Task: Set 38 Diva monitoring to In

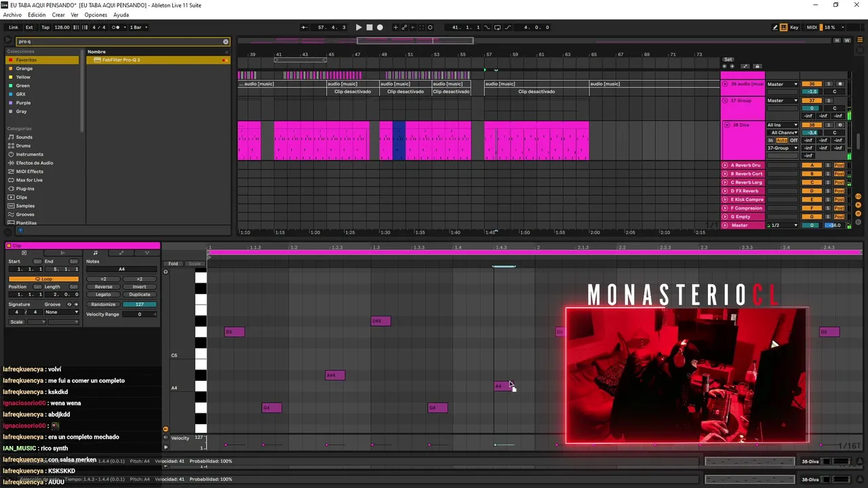Action: (770, 140)
